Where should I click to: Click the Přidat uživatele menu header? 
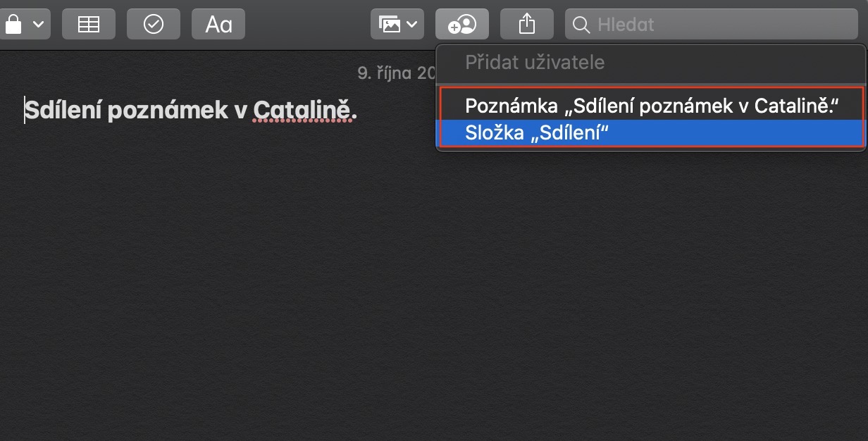pos(535,62)
